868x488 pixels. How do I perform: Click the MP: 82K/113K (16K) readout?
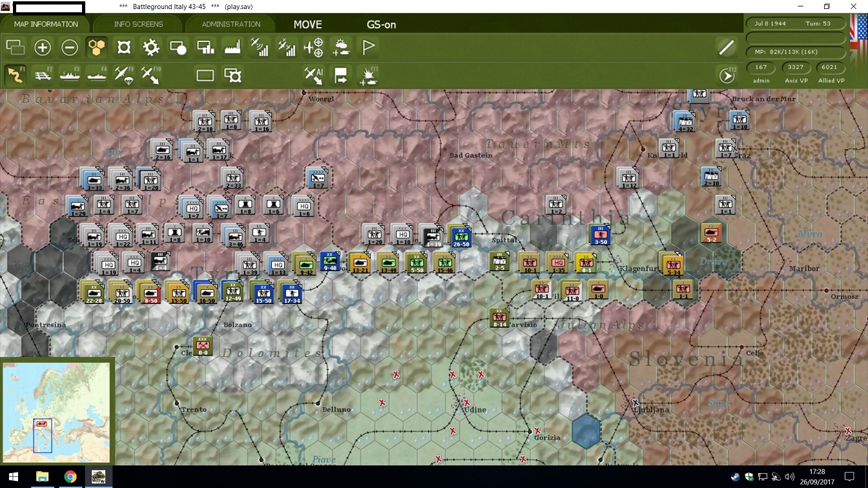pos(796,52)
